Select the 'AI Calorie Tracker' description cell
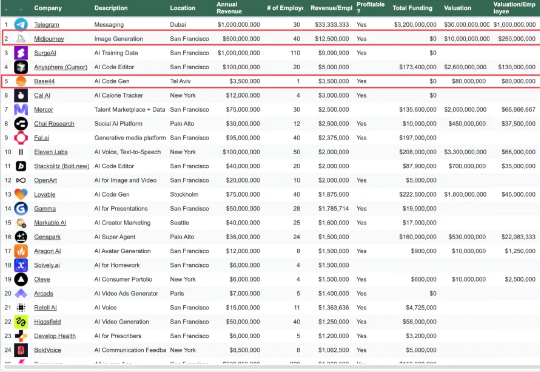 coord(118,95)
